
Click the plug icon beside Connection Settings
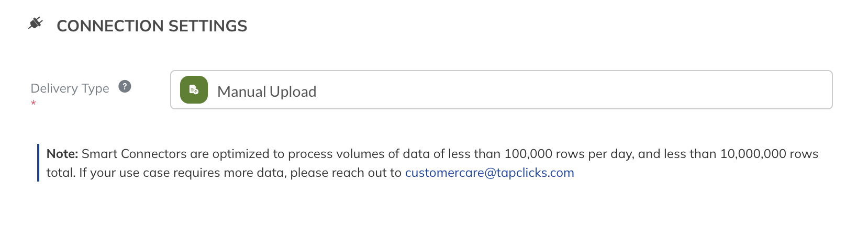35,24
